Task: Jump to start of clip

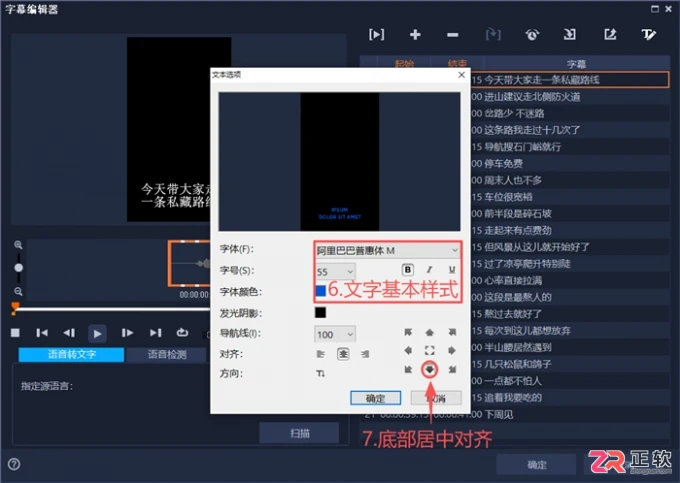Action: [x=42, y=333]
